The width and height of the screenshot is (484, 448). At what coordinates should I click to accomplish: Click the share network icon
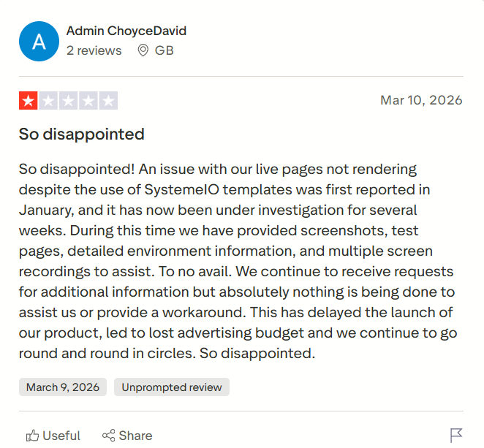pyautogui.click(x=108, y=436)
